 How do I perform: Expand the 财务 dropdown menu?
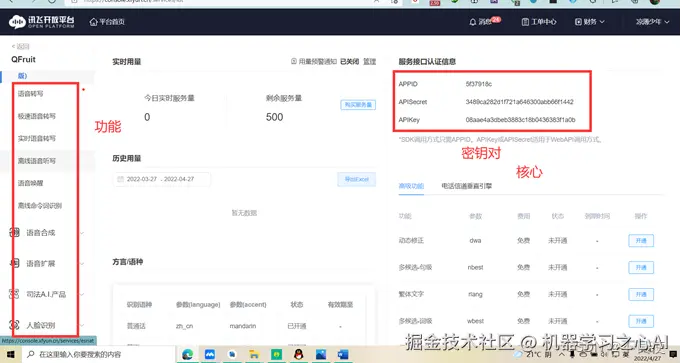(589, 22)
